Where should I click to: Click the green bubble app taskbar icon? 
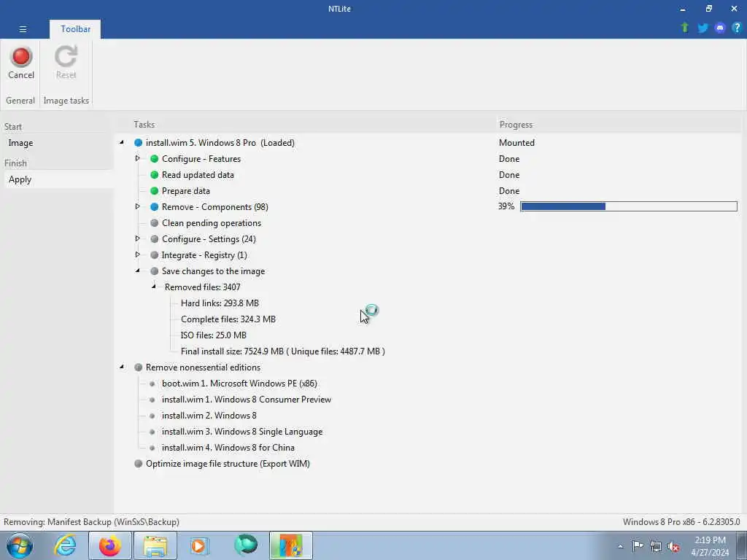tap(245, 545)
